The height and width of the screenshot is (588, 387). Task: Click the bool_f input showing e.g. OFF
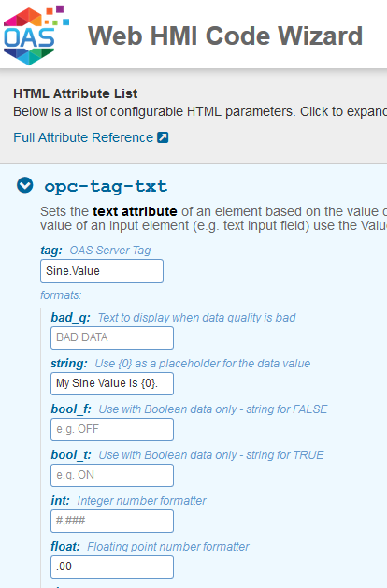[x=112, y=429]
